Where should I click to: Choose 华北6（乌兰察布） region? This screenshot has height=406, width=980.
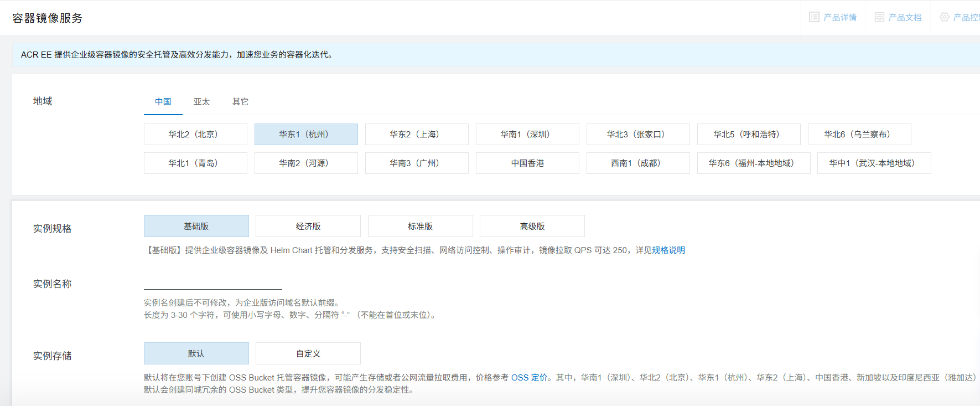coord(859,135)
